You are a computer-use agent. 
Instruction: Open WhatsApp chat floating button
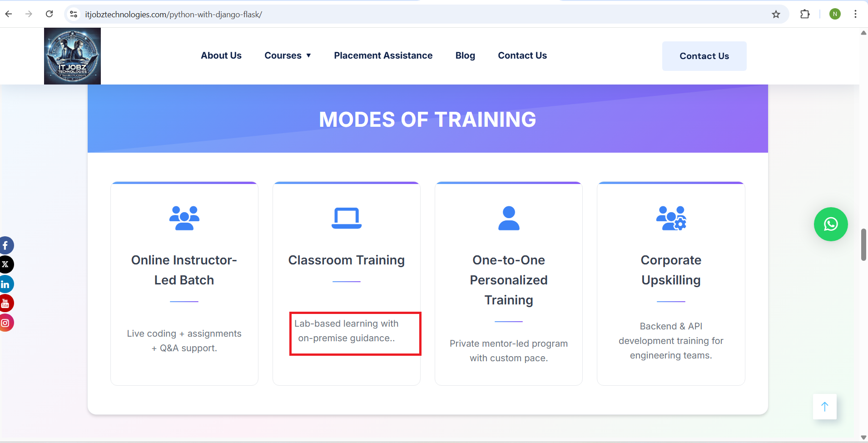pyautogui.click(x=830, y=224)
